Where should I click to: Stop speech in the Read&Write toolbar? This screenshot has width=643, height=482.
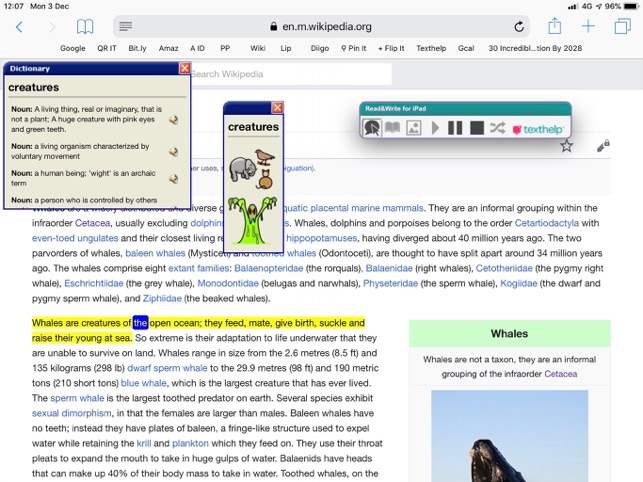(477, 128)
